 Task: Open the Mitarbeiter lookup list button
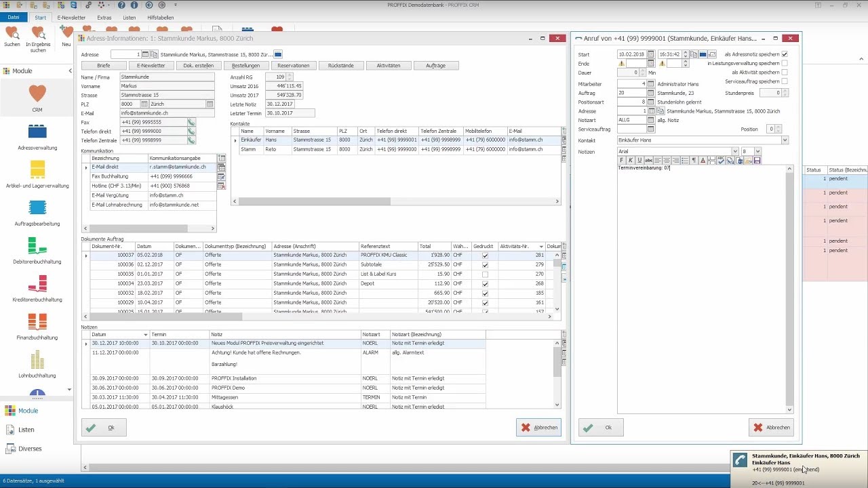(651, 84)
